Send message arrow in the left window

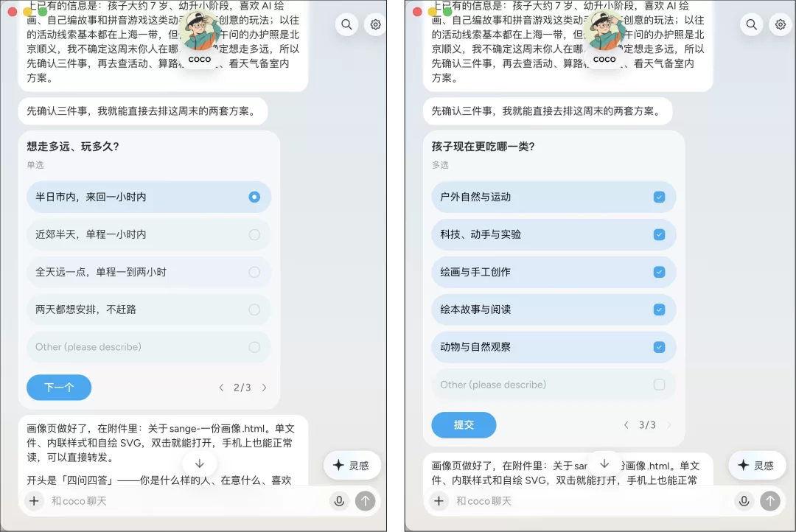coord(365,501)
